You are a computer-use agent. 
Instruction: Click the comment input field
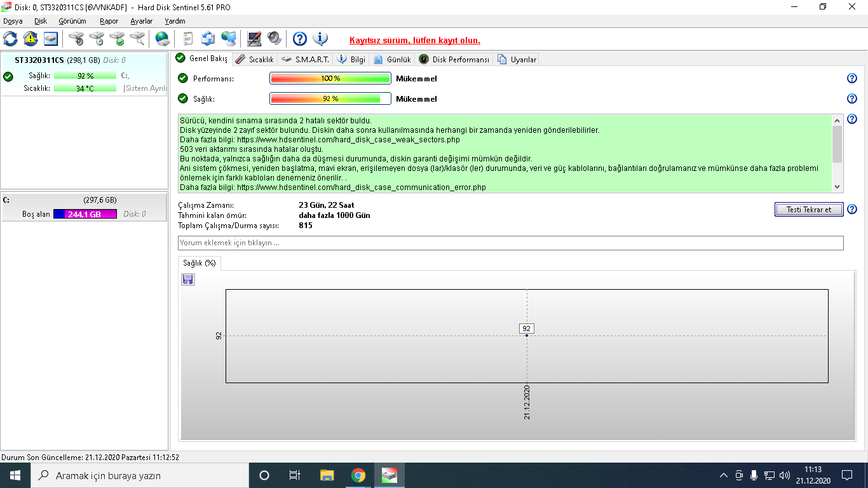point(511,243)
